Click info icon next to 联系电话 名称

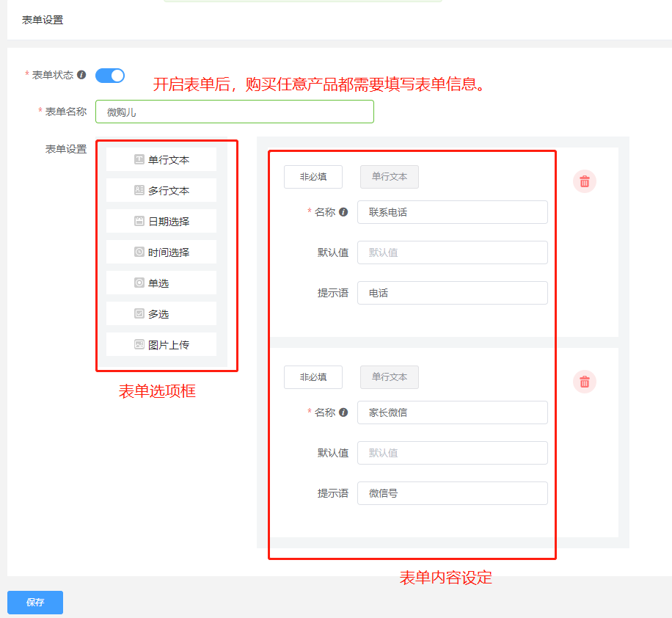pos(343,212)
